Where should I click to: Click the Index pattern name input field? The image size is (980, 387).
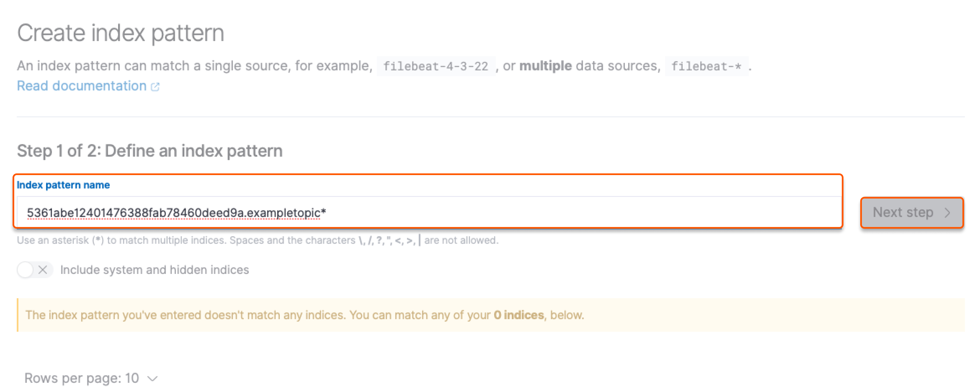418,212
